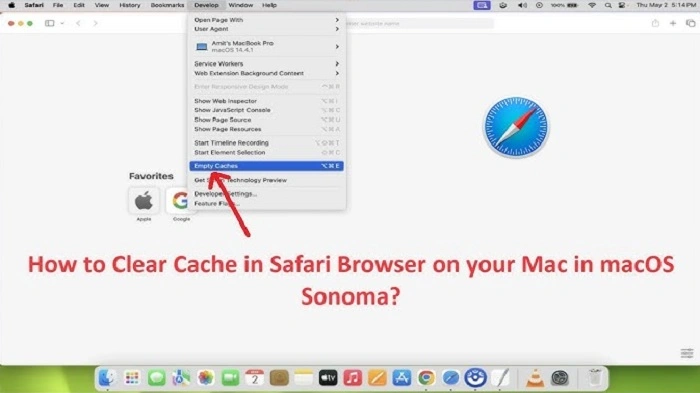Expand User Agent submenu
Screen dimensions: 700x393
267,29
